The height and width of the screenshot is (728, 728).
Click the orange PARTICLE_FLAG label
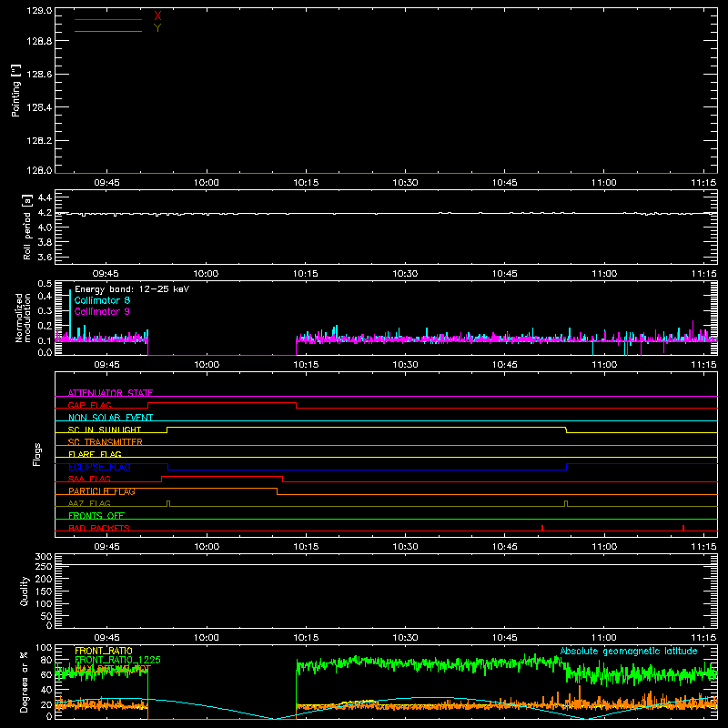click(x=102, y=491)
